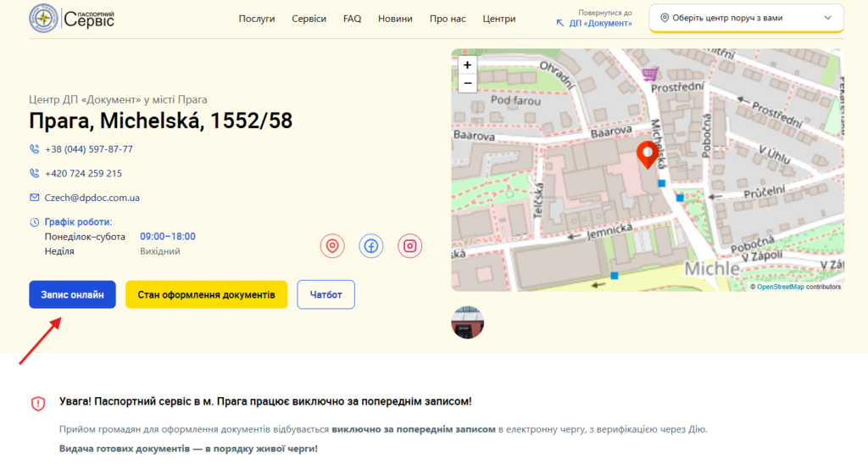Click the Прага, Michelská, 1552/58 heading
The image size is (868, 470).
(x=160, y=120)
